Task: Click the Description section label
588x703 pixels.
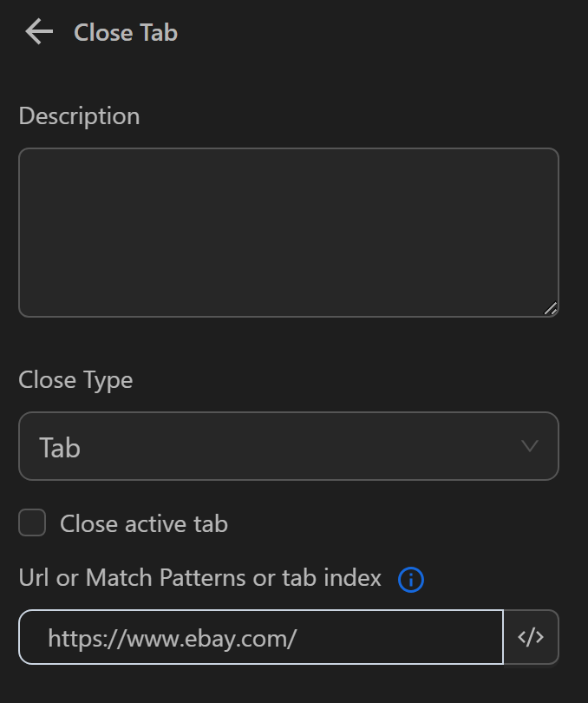Action: [x=79, y=115]
